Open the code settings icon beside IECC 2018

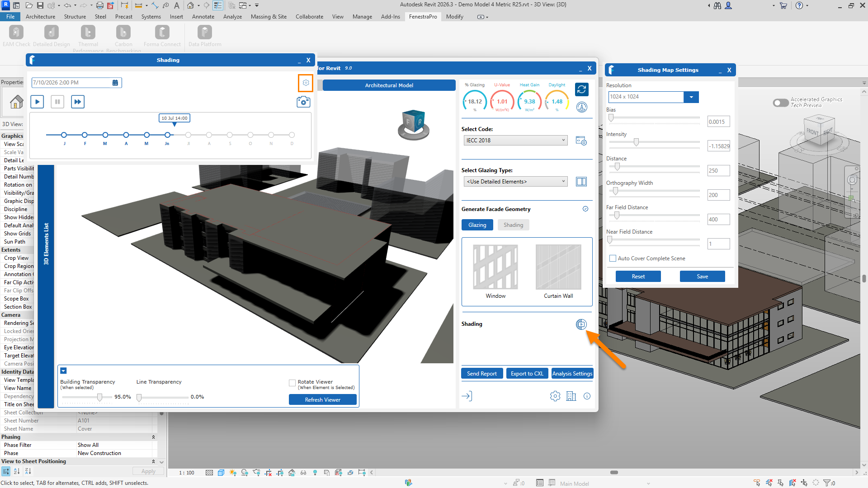[581, 141]
